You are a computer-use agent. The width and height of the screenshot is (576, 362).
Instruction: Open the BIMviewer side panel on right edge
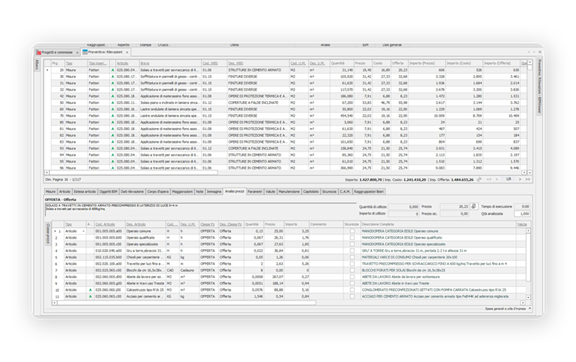(x=539, y=86)
